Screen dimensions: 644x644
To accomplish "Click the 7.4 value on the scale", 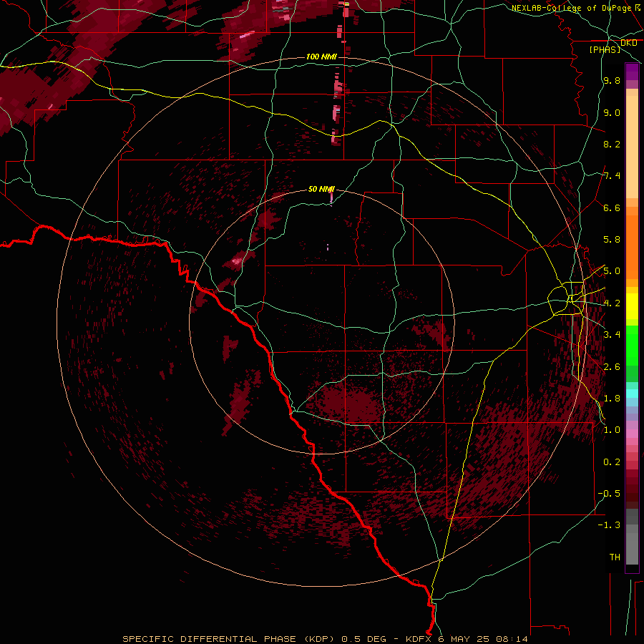I will tap(612, 176).
